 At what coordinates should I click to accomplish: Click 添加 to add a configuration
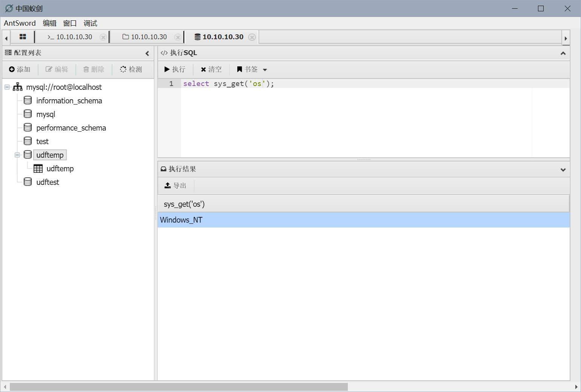pos(20,69)
